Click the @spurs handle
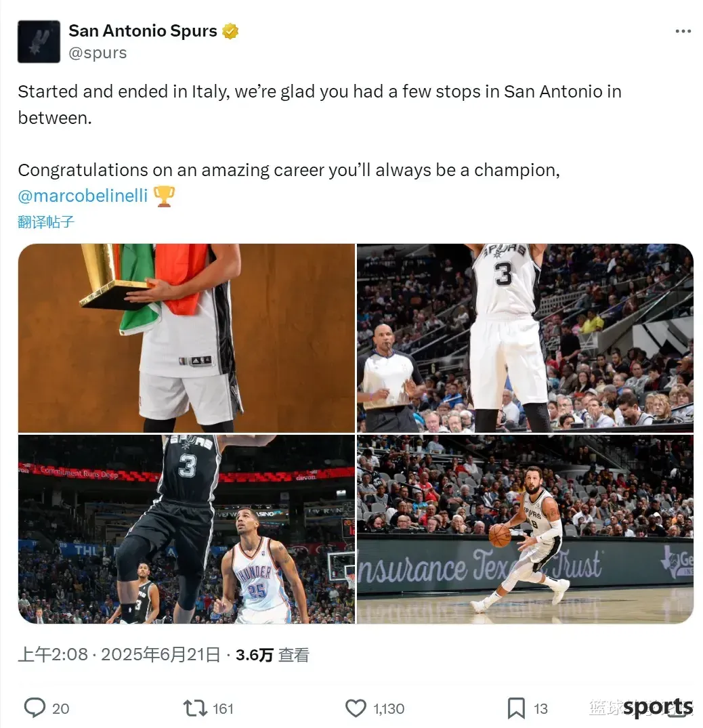Screen dimensions: 703x728 (98, 53)
